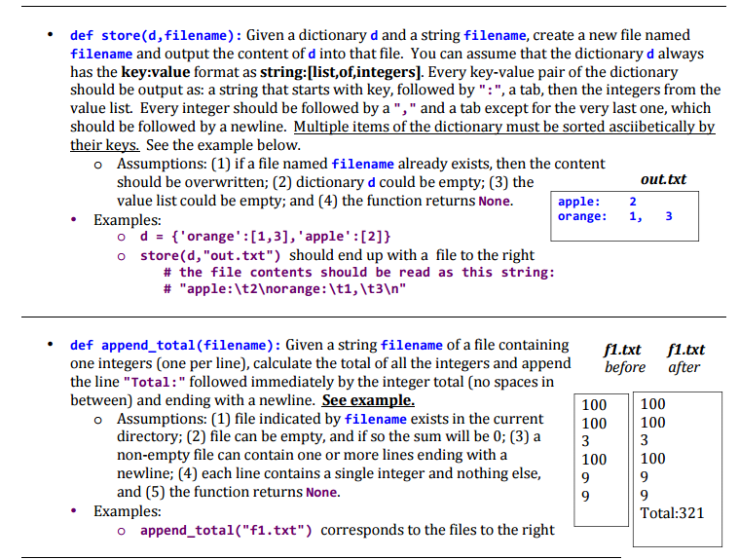Click the 'f1.txt after' column label
The height and width of the screenshot is (560, 739).
685,358
